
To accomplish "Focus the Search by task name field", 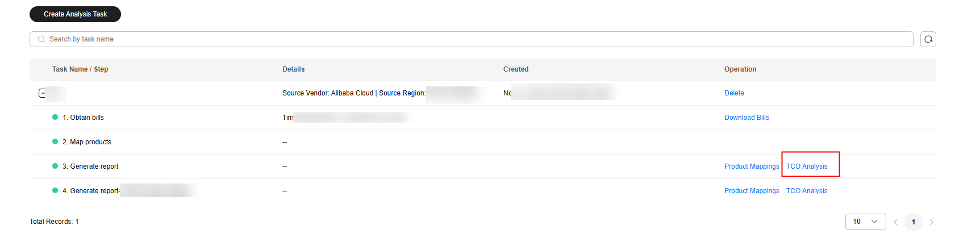I will click(x=471, y=39).
